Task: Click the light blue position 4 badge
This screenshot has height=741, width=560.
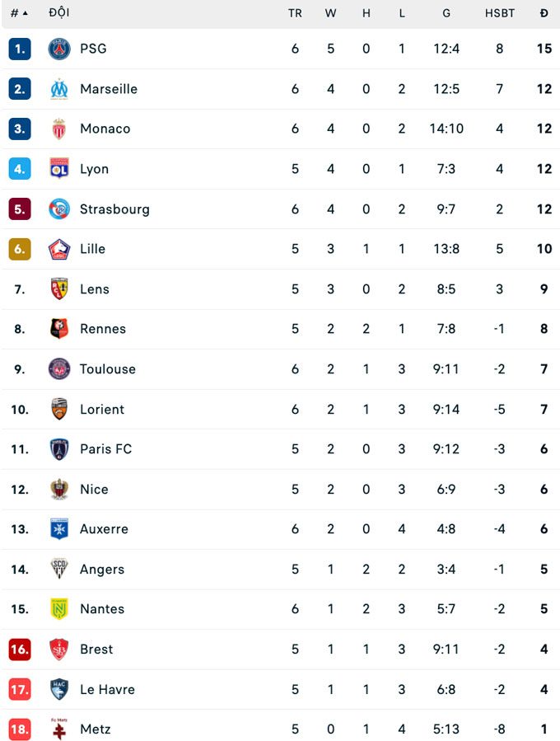Action: pyautogui.click(x=20, y=169)
